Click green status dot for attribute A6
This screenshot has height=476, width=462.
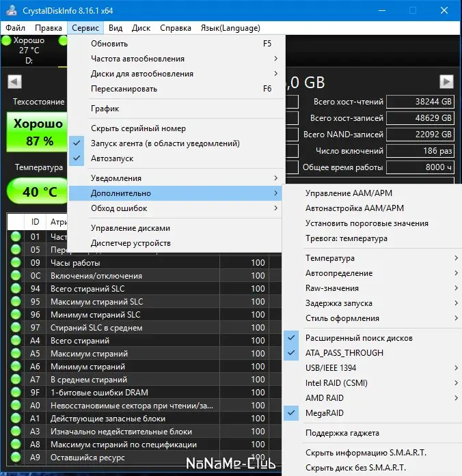[x=16, y=367]
